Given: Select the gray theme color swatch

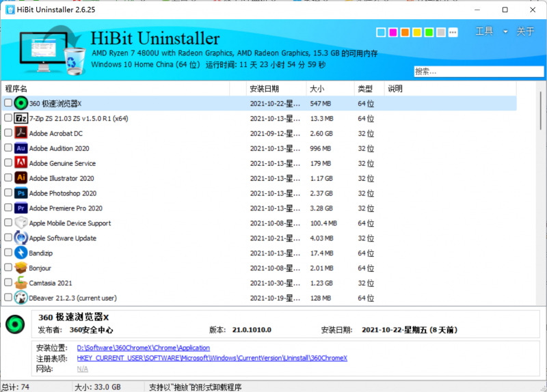Looking at the screenshot, I should click(441, 32).
